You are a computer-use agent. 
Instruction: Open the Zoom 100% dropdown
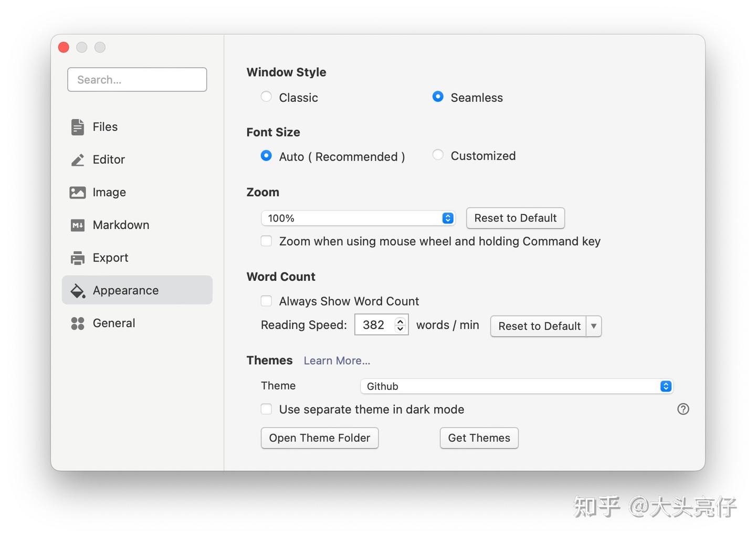tap(358, 218)
